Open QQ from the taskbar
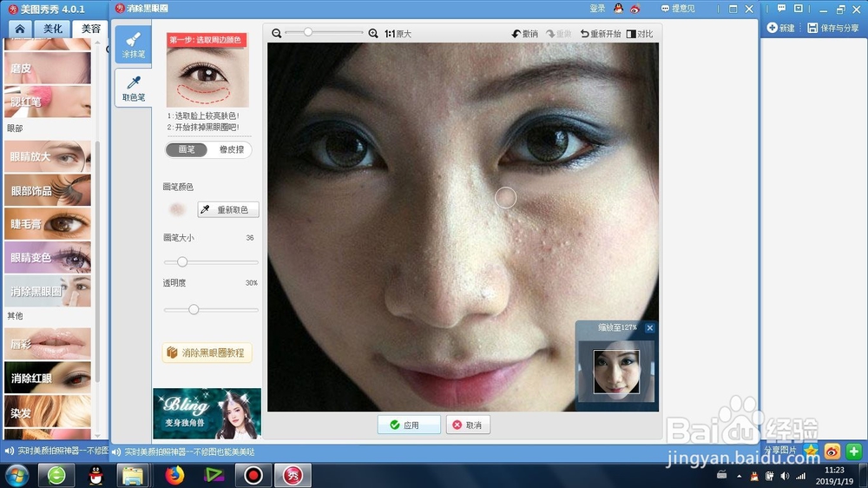 (x=95, y=475)
